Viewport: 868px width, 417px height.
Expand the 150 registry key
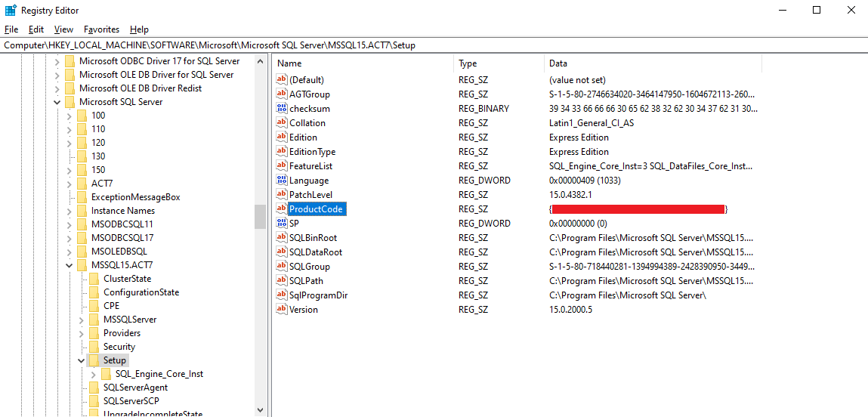pos(70,169)
